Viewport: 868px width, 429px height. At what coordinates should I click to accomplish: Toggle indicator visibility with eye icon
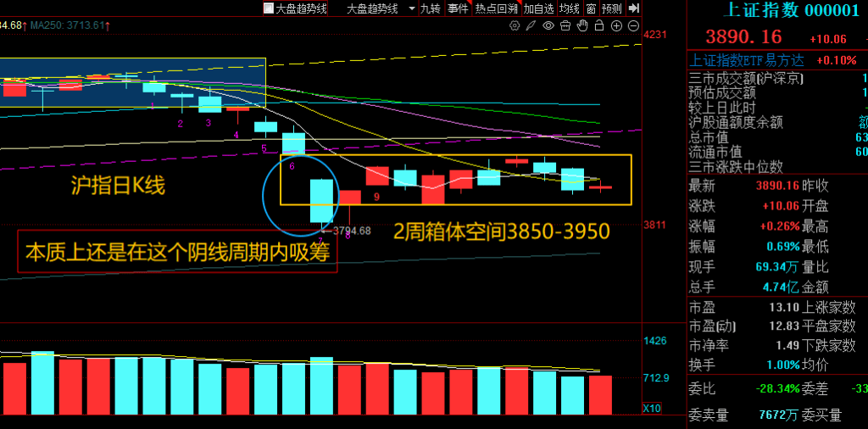549,26
